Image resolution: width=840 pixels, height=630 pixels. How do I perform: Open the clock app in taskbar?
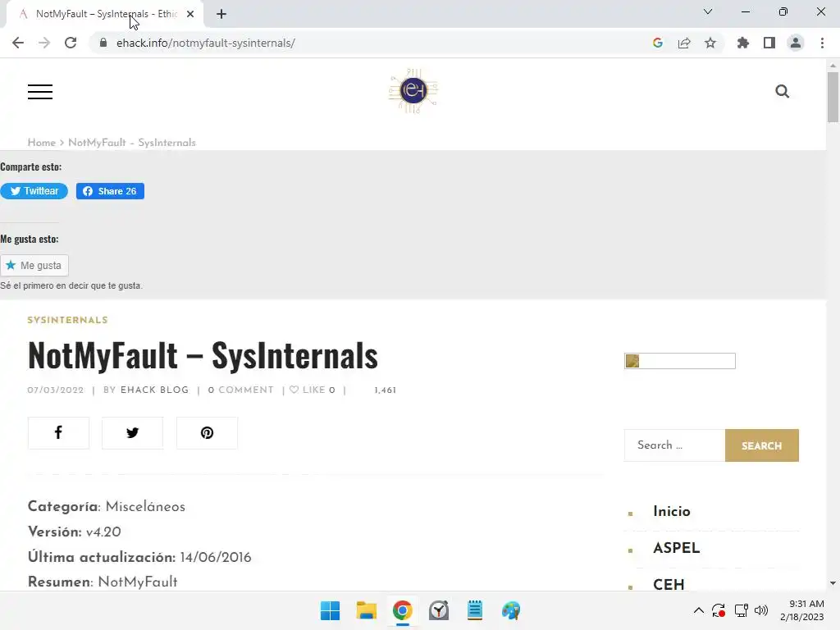pos(439,610)
